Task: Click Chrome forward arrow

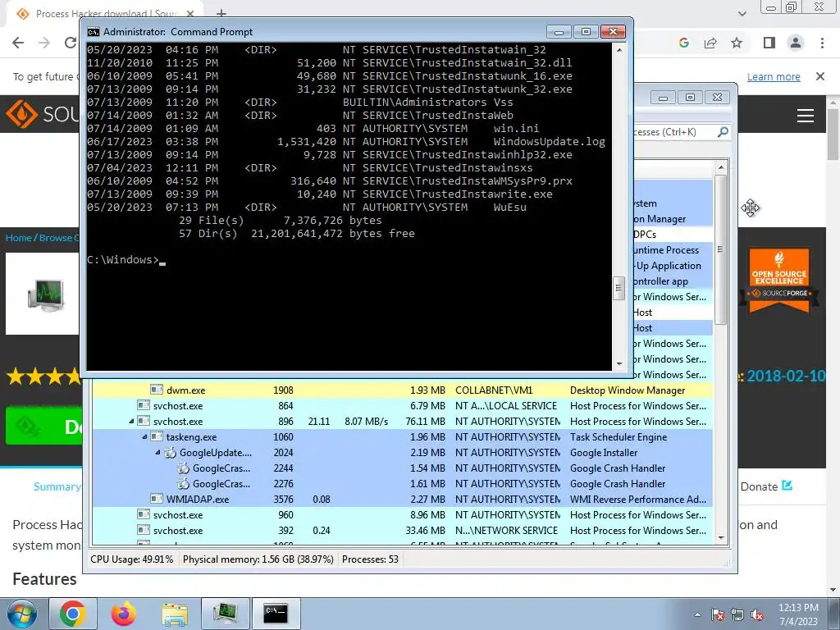Action: point(44,43)
